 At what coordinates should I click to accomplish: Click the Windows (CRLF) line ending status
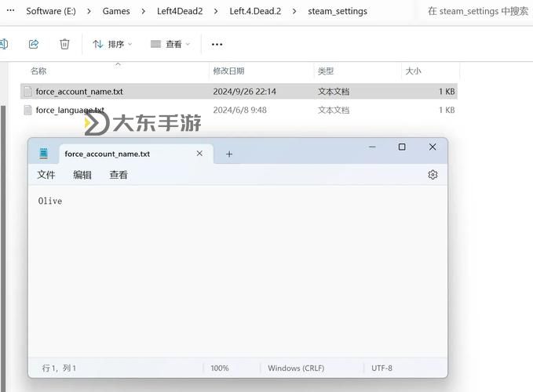(296, 368)
